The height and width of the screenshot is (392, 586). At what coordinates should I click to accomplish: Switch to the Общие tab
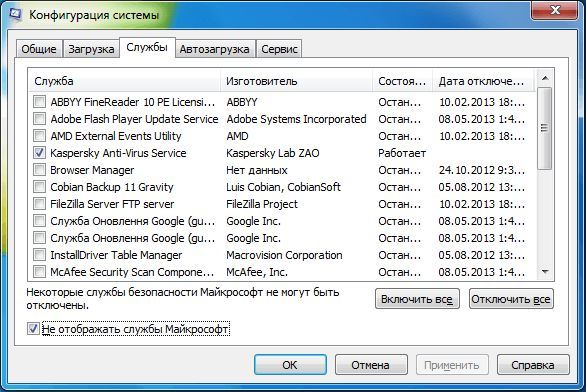(39, 49)
